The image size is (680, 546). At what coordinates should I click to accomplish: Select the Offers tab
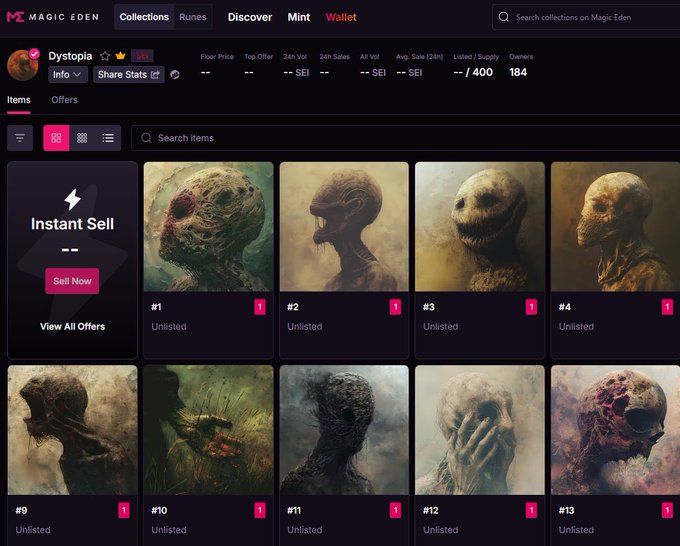[x=65, y=100]
